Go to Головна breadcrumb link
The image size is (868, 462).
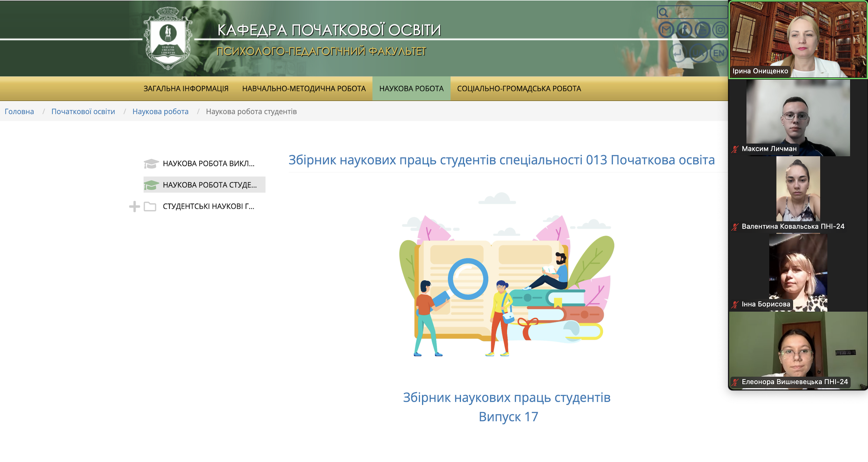click(19, 112)
